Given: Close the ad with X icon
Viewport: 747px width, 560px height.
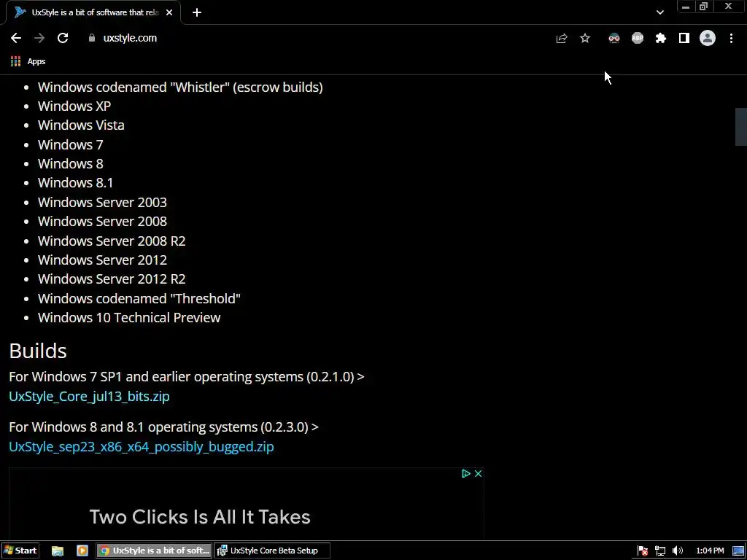Looking at the screenshot, I should pyautogui.click(x=479, y=473).
